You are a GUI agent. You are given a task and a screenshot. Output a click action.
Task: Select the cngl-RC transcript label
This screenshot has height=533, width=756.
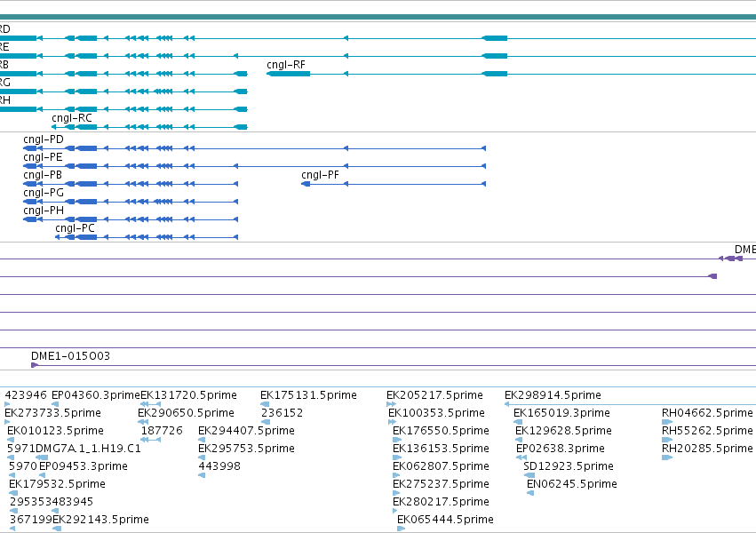(72, 118)
